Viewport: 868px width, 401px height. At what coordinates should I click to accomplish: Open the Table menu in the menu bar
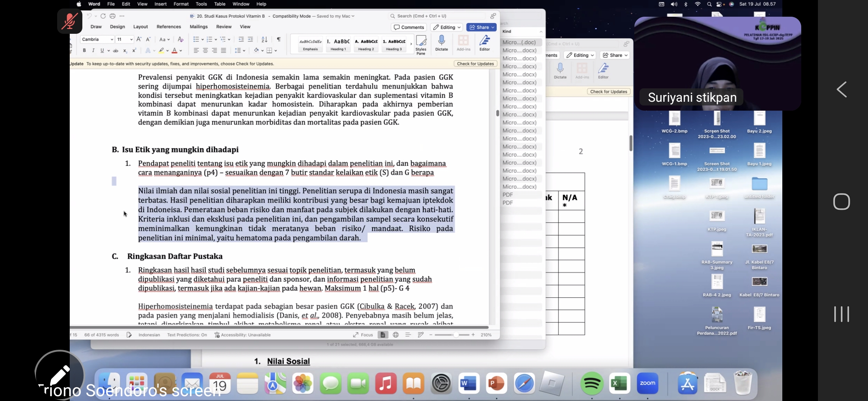(220, 4)
